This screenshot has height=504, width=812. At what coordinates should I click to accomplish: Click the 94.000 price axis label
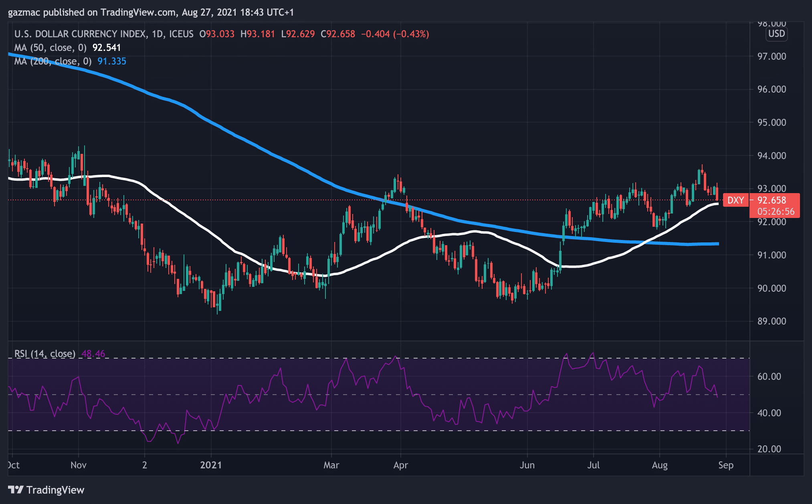coord(772,156)
